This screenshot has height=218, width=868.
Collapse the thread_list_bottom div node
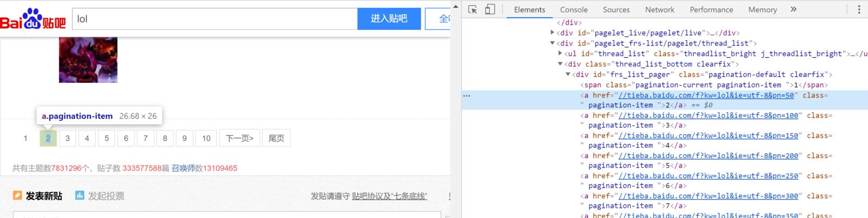click(x=560, y=64)
